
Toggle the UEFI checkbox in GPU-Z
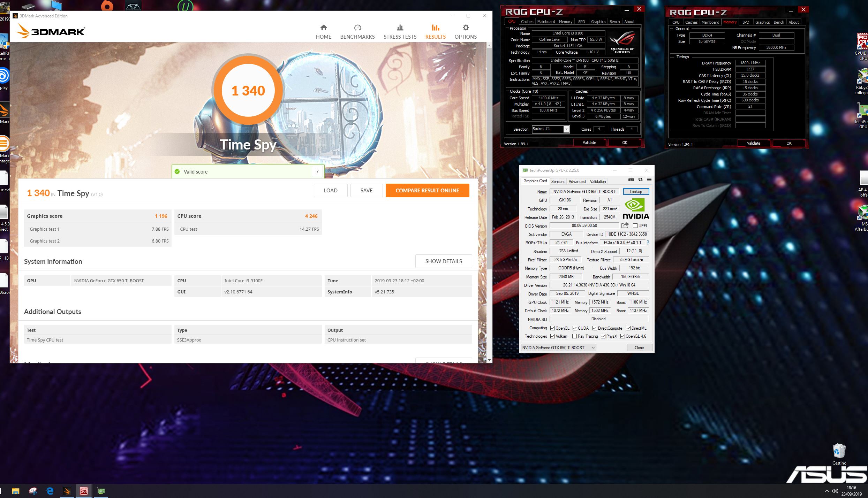tap(635, 226)
